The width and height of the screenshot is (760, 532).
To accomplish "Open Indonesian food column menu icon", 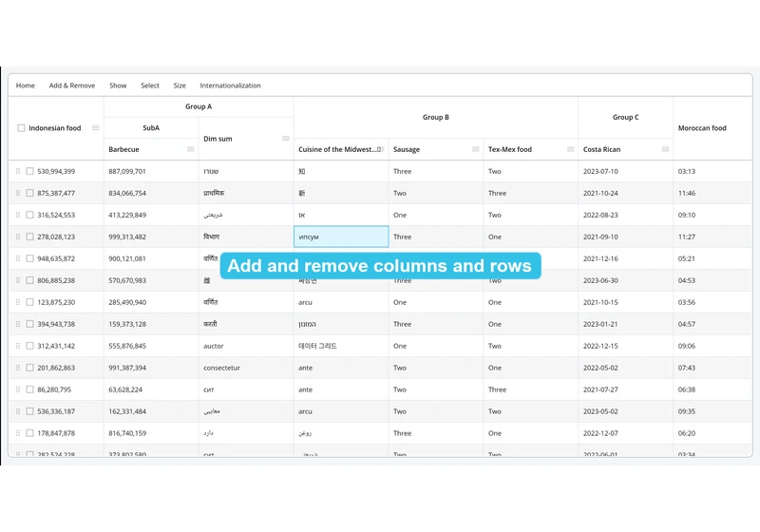I will pyautogui.click(x=96, y=128).
